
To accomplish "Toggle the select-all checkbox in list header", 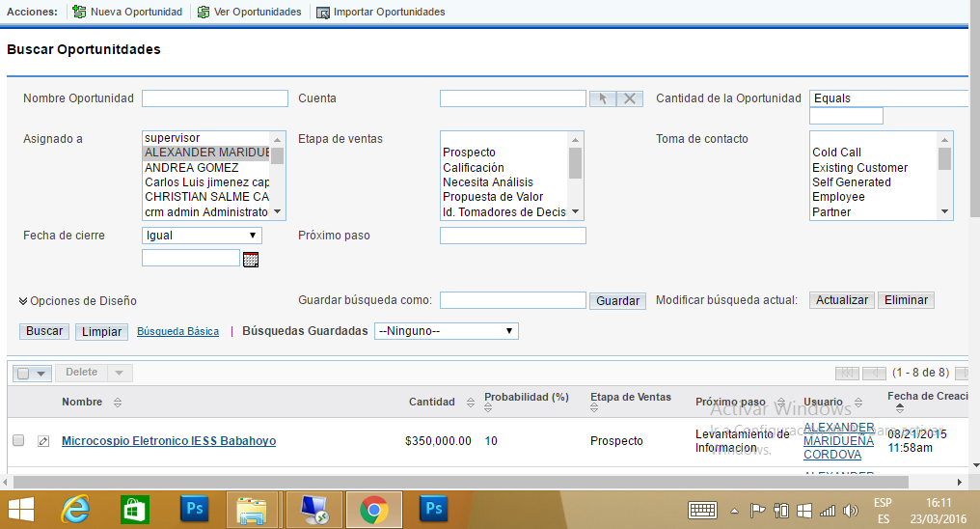I will 24,373.
